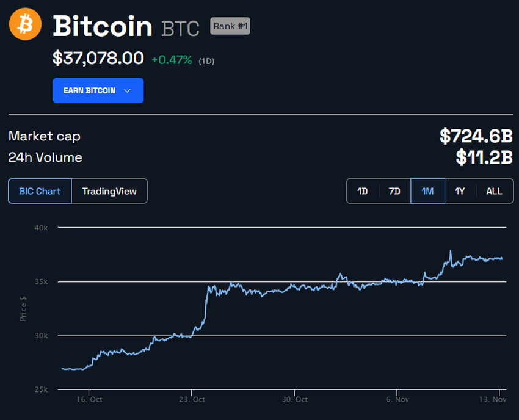This screenshot has width=519, height=420.
Task: Select the 1D timeframe button
Action: 362,190
